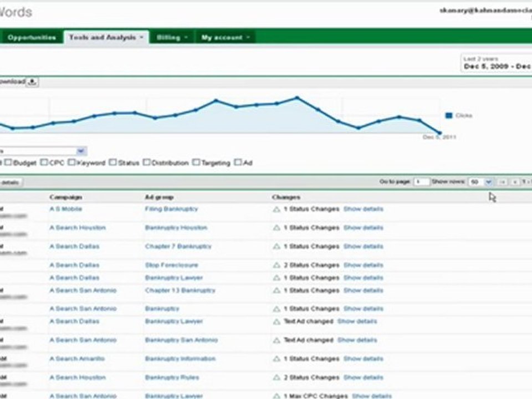
Task: Sort by the Campaign column header
Action: pyautogui.click(x=66, y=197)
